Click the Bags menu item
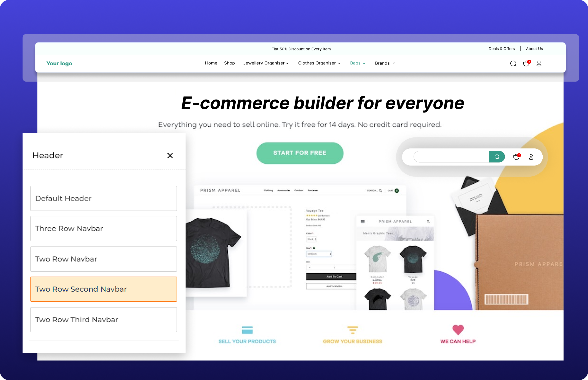 click(x=356, y=63)
